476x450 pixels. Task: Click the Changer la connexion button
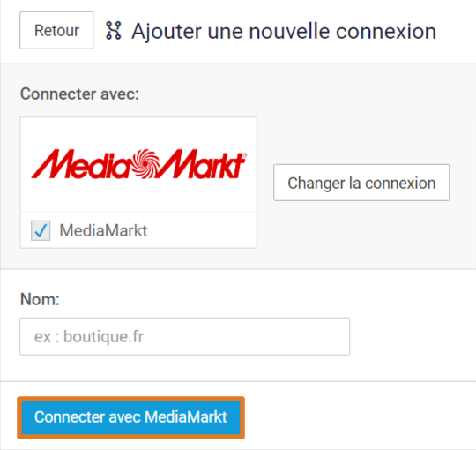(361, 183)
